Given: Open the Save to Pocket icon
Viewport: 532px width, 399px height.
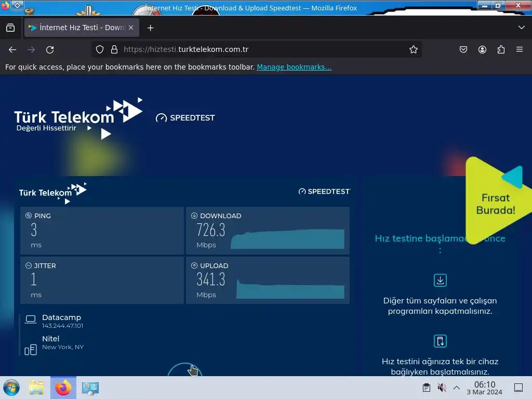Looking at the screenshot, I should (463, 49).
